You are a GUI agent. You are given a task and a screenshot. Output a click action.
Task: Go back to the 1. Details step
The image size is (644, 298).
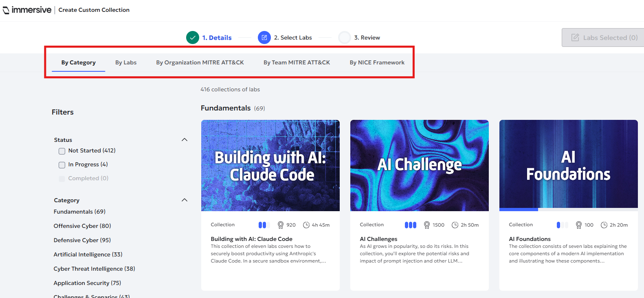point(217,38)
